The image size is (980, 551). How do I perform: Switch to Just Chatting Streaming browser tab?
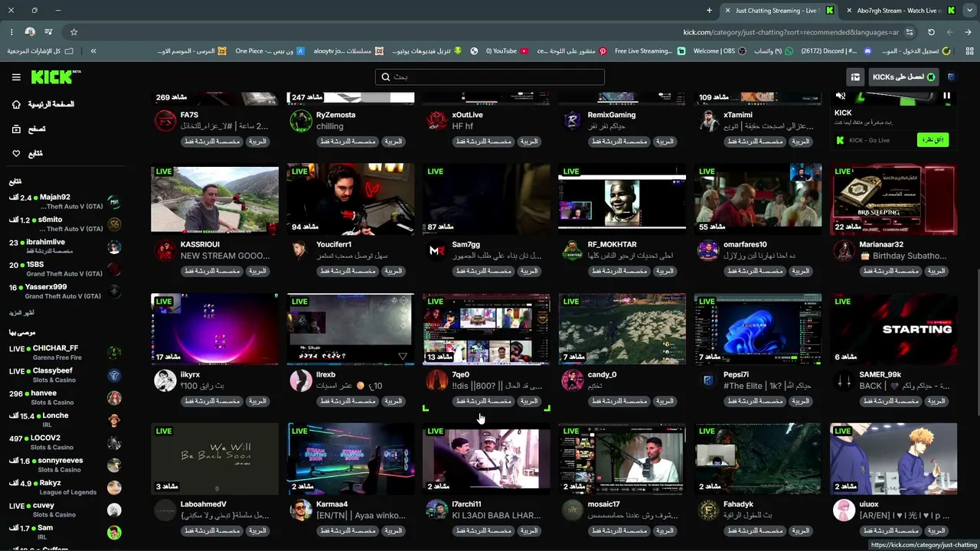pyautogui.click(x=779, y=11)
